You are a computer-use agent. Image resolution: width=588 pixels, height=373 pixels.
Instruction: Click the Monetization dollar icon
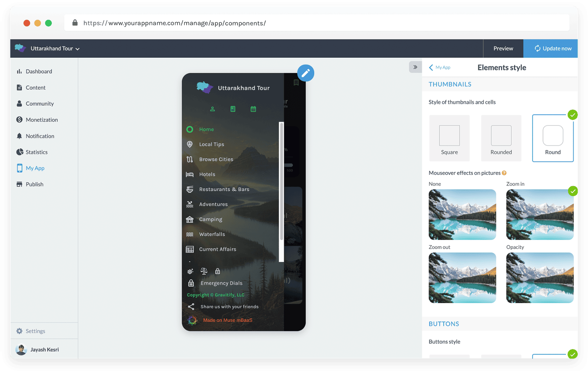click(x=19, y=120)
